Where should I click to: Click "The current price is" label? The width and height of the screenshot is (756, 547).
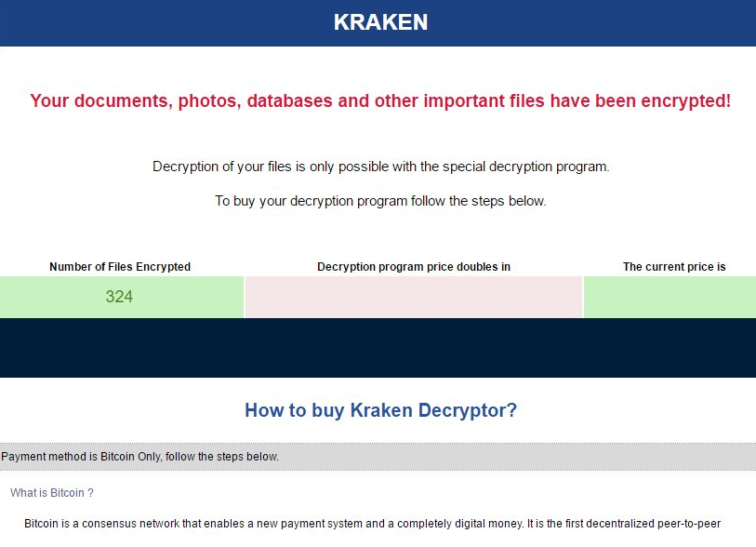674,267
